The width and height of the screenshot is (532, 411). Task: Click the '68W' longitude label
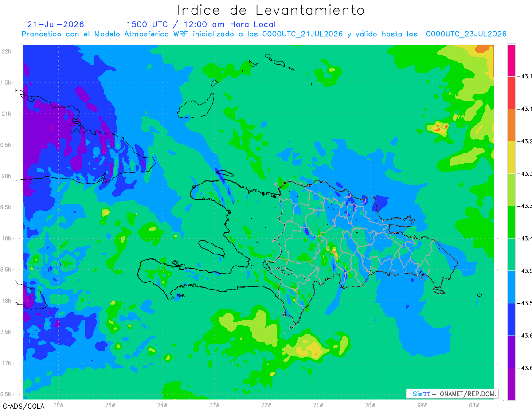point(474,405)
